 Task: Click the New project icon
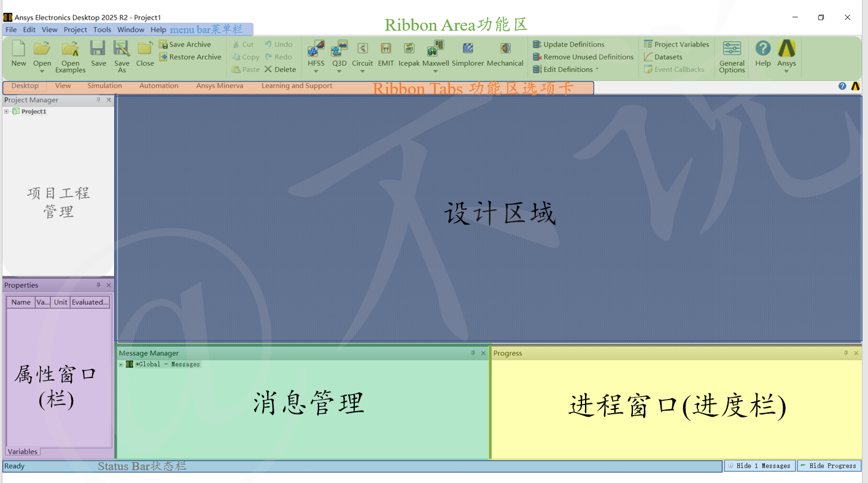click(x=19, y=49)
